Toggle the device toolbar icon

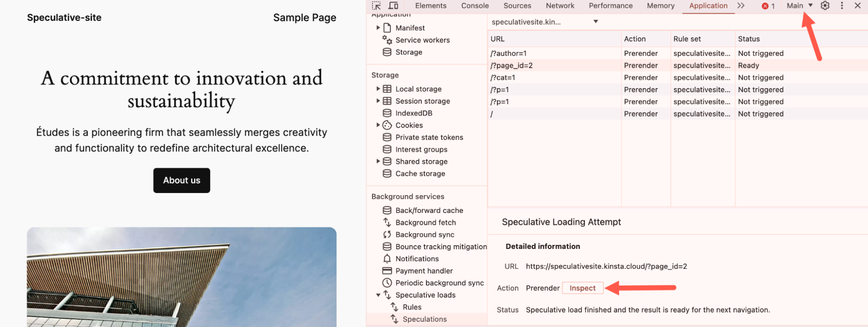coord(393,6)
